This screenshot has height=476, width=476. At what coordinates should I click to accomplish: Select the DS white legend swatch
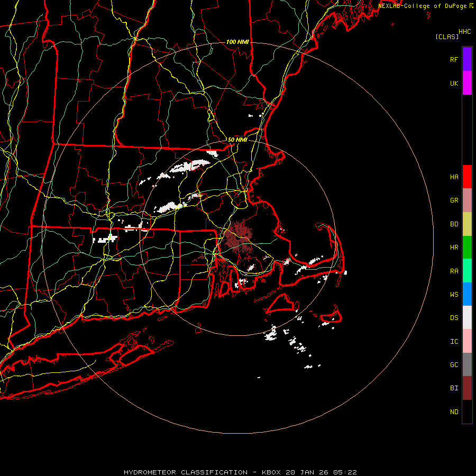467,317
